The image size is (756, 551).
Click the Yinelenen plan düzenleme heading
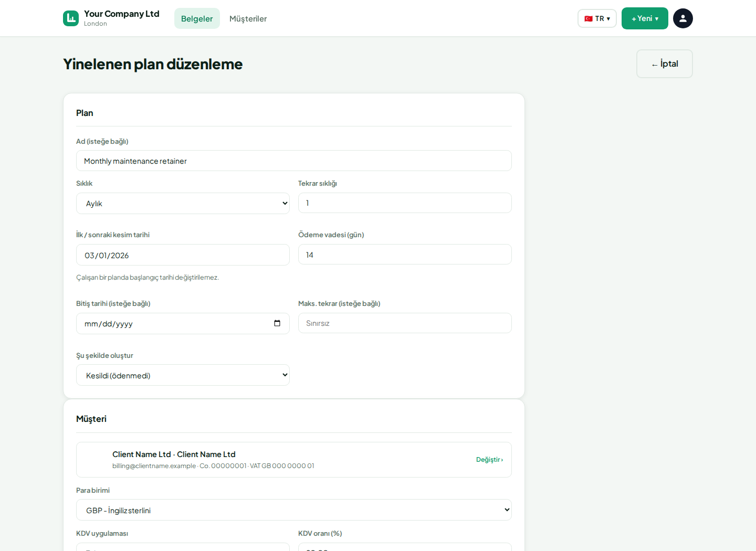tap(153, 64)
